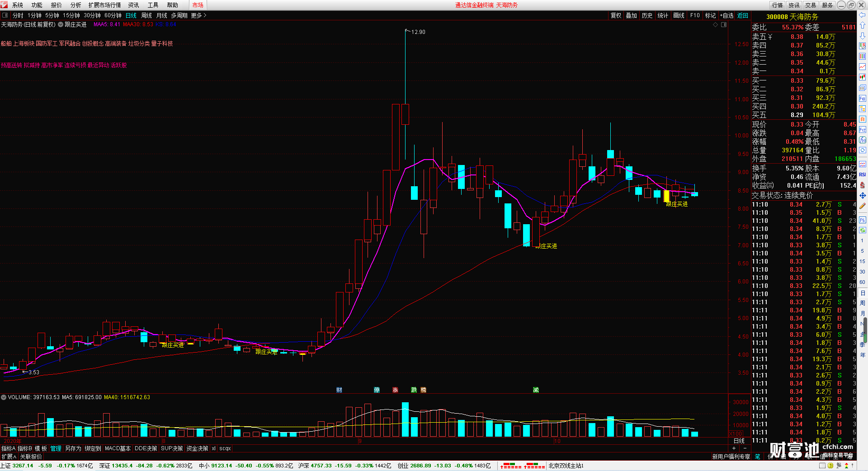Click the square icon at chart top right
Viewport: 868px width, 471px height.
coord(724,24)
